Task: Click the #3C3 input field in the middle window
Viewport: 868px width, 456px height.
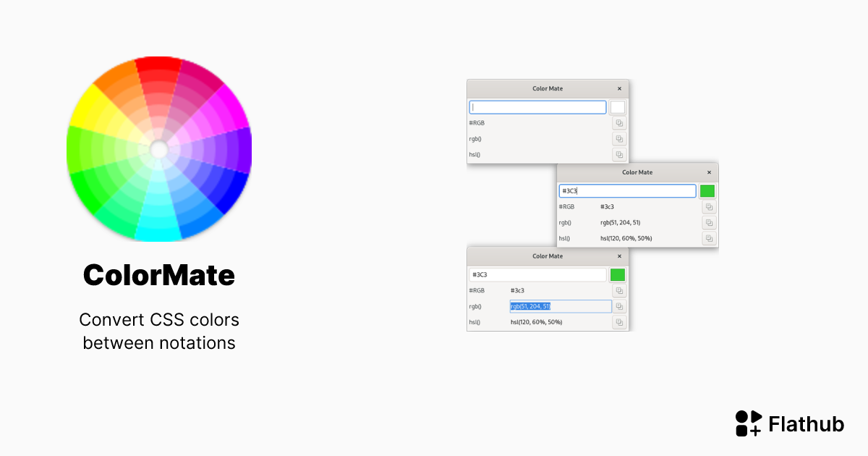Action: tap(626, 190)
